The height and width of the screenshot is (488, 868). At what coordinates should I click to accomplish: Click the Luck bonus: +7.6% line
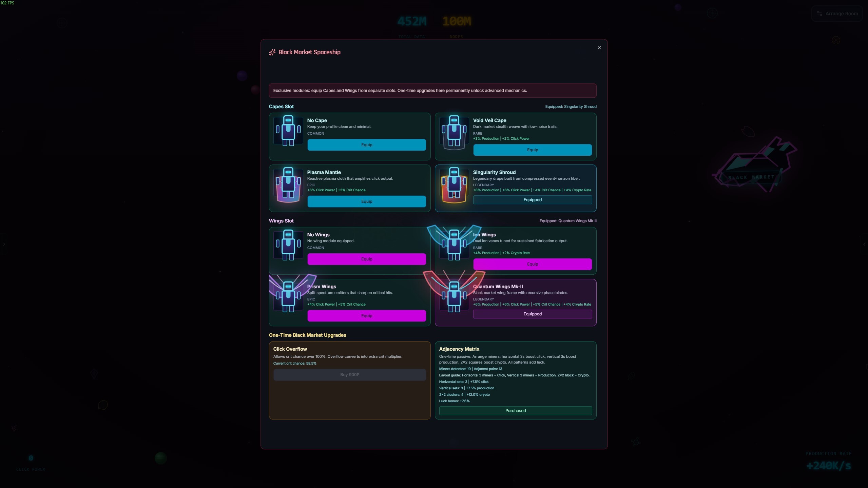click(x=454, y=401)
